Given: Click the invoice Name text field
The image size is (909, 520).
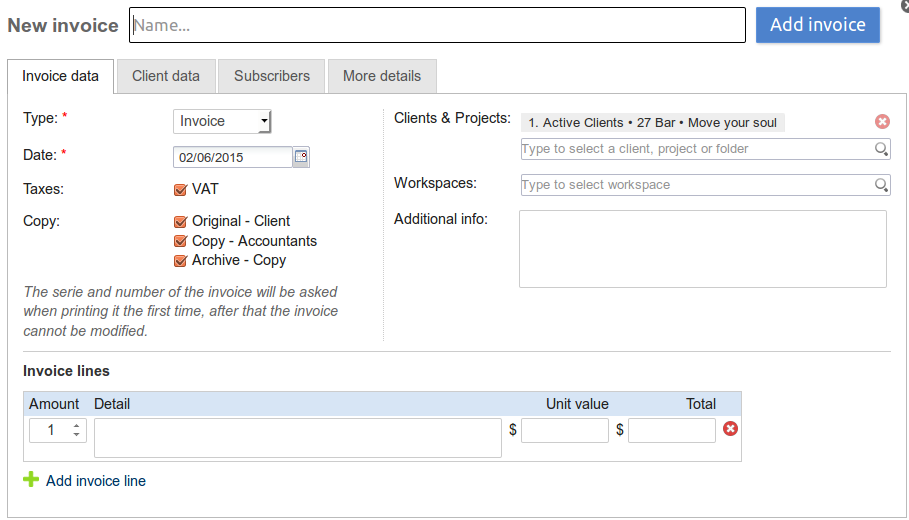Looking at the screenshot, I should click(437, 25).
